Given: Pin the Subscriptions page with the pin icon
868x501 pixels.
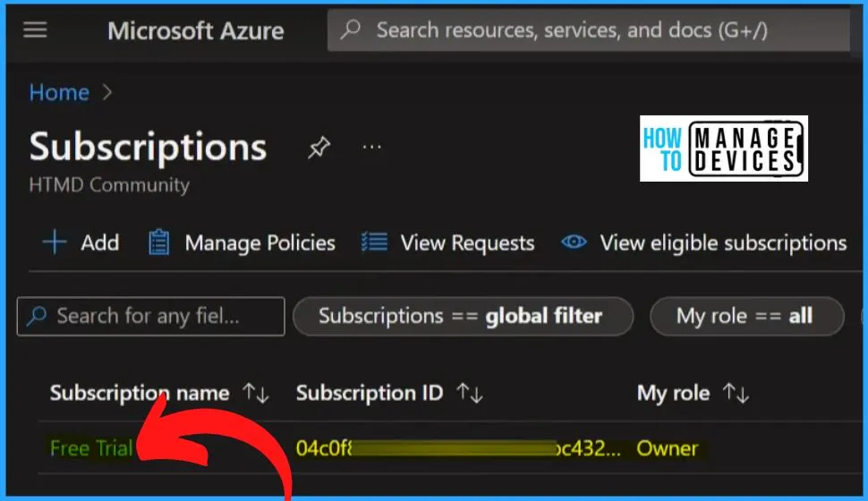Looking at the screenshot, I should coord(319,148).
